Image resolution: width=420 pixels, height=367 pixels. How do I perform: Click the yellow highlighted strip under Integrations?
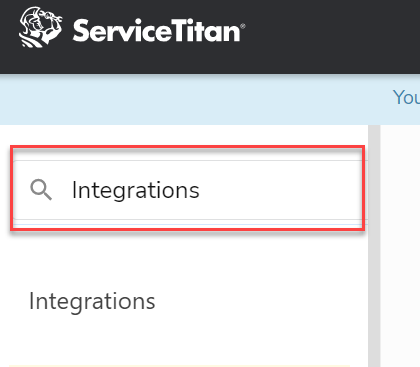click(x=179, y=366)
